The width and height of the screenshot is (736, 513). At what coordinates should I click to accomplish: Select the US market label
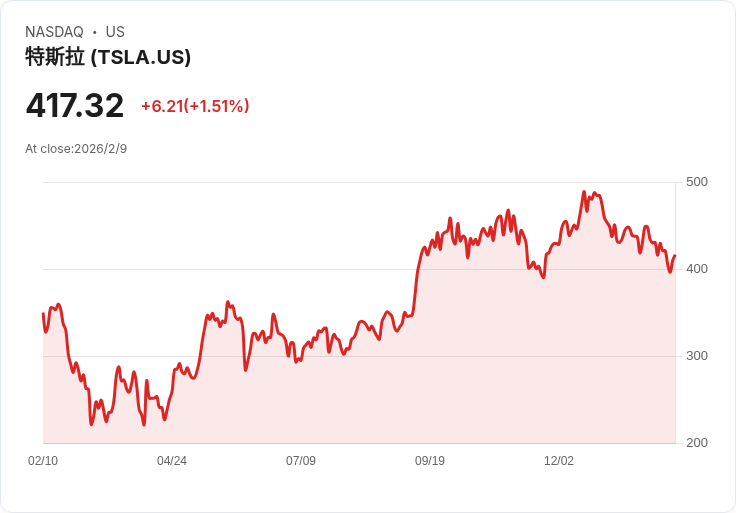(115, 32)
